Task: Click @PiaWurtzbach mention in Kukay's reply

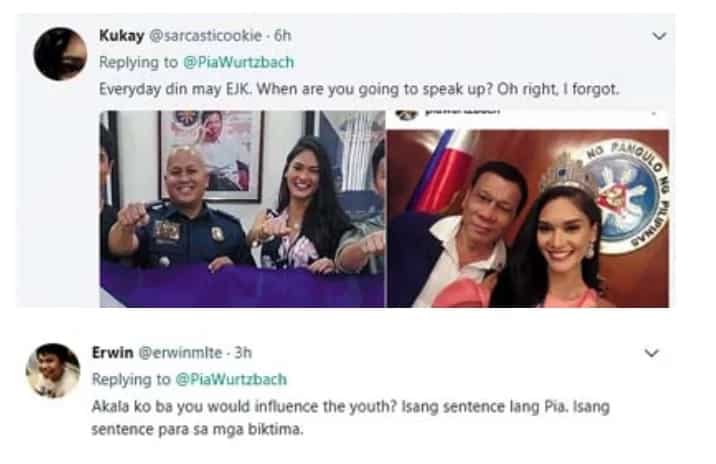Action: (x=238, y=63)
